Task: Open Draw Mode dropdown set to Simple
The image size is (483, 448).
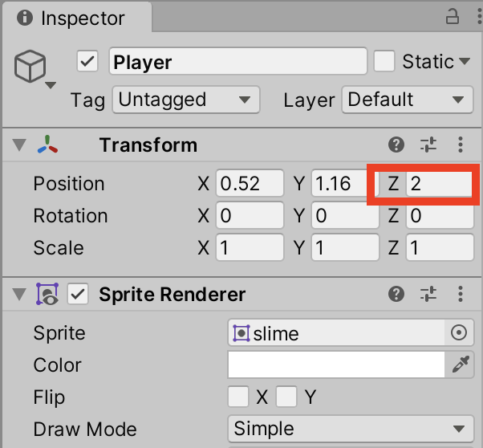Action: click(x=351, y=429)
